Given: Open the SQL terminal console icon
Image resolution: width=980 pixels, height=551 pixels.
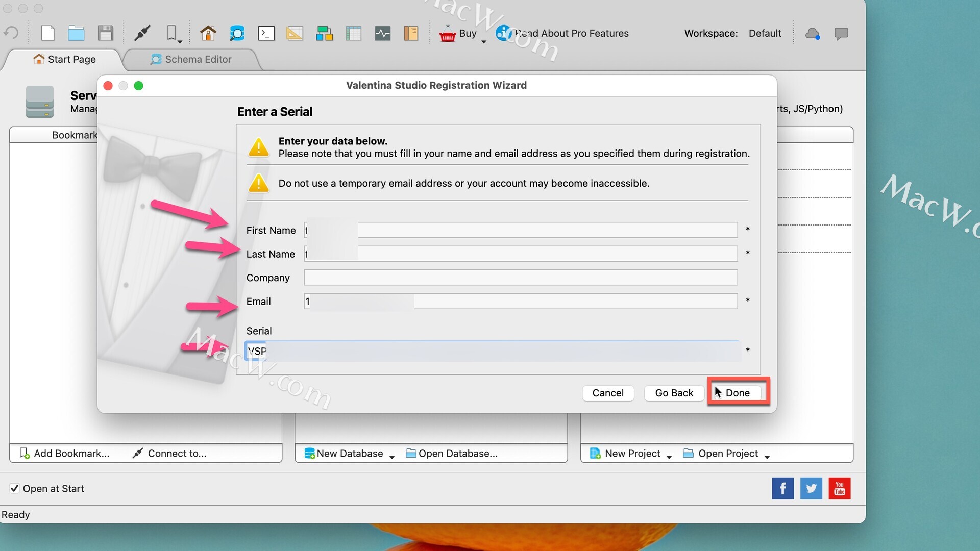Looking at the screenshot, I should pos(266,33).
